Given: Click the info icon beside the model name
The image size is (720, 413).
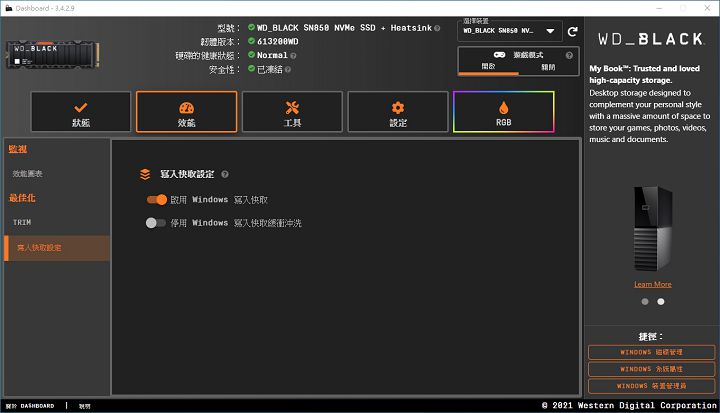Looking at the screenshot, I should click(437, 28).
